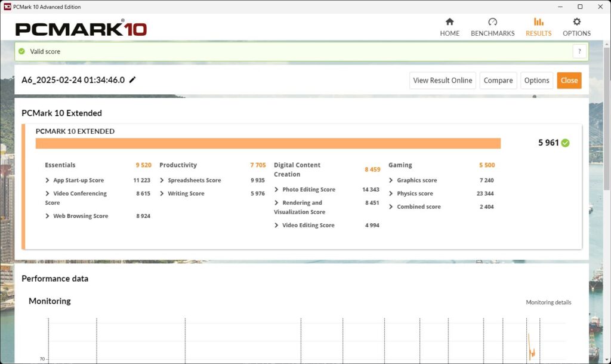
Task: Open Benchmarks via gauge icon
Action: pyautogui.click(x=492, y=22)
